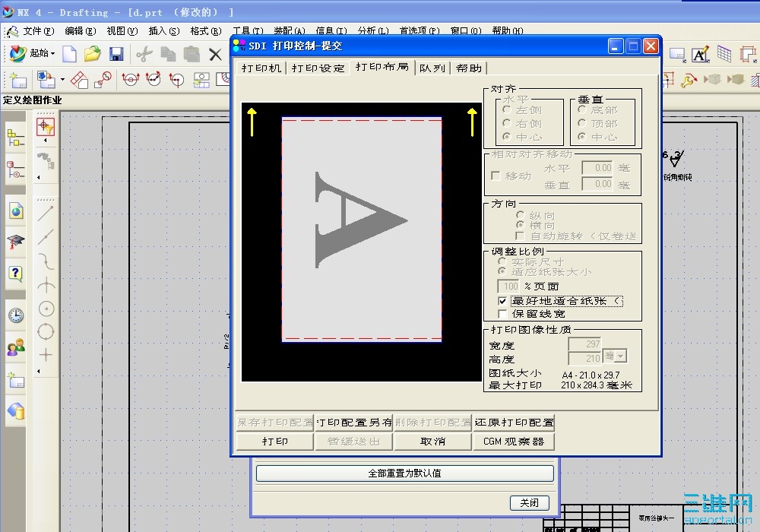Screen dimensions: 760x532
Task: Select the point plus tool in sidebar
Action: tap(46, 355)
